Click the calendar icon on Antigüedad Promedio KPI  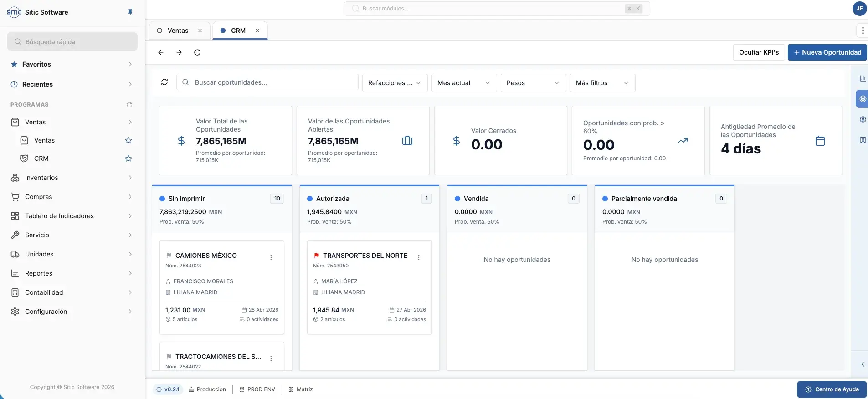pos(820,141)
